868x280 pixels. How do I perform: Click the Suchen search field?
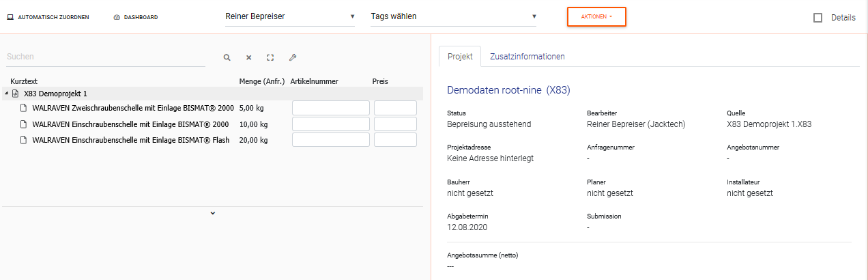pyautogui.click(x=105, y=57)
